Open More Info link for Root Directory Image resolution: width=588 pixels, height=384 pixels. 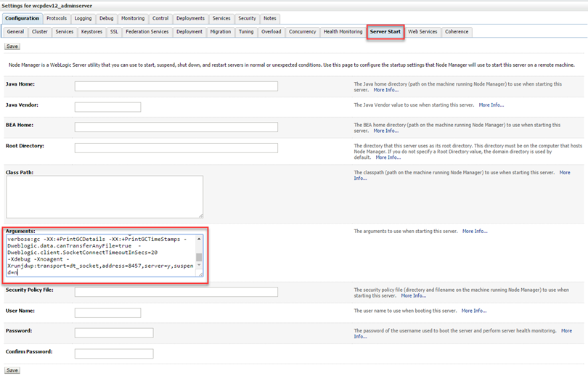click(x=388, y=158)
